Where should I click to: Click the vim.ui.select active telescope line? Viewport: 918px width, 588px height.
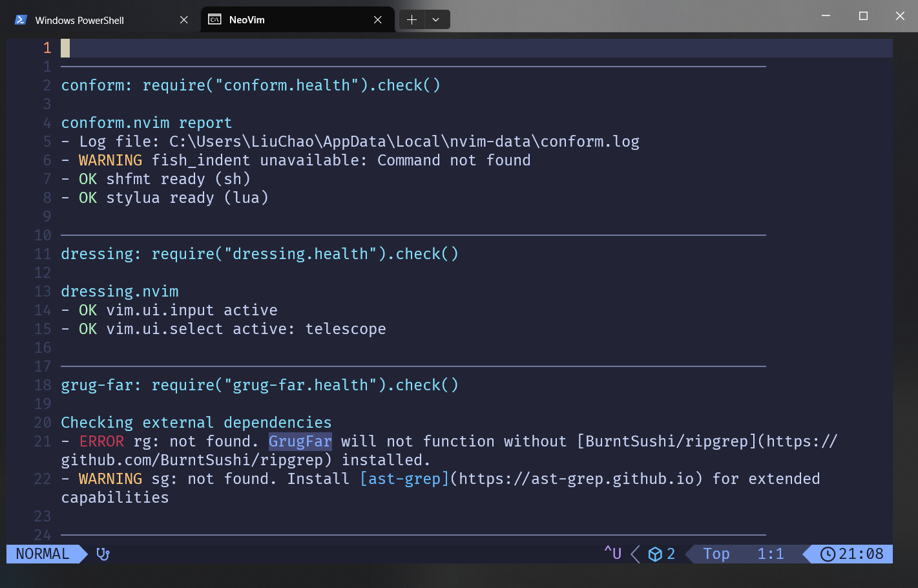[224, 329]
